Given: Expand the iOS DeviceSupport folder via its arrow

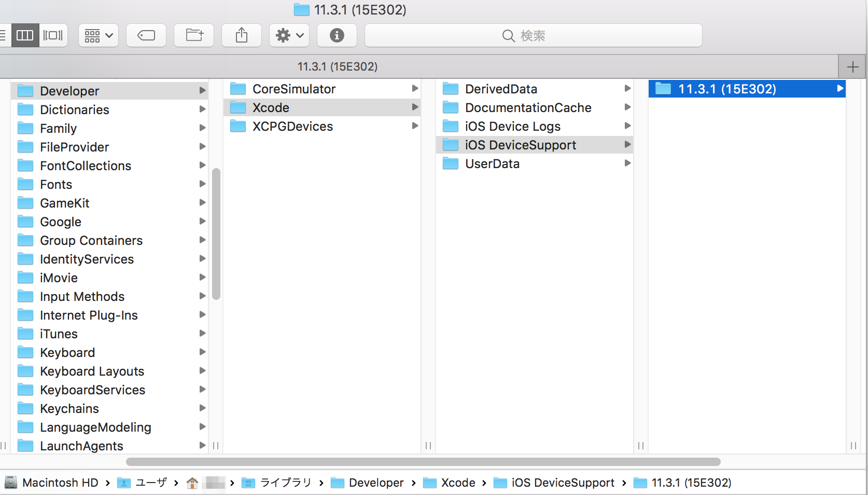Looking at the screenshot, I should coord(627,145).
